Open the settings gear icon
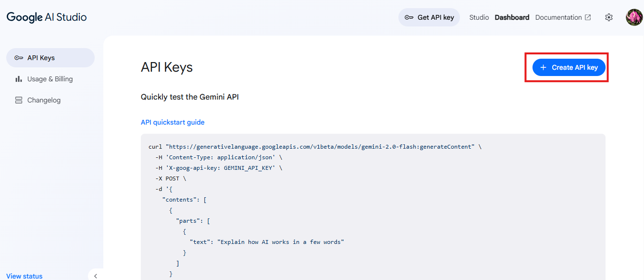The height and width of the screenshot is (280, 644). coord(609,17)
